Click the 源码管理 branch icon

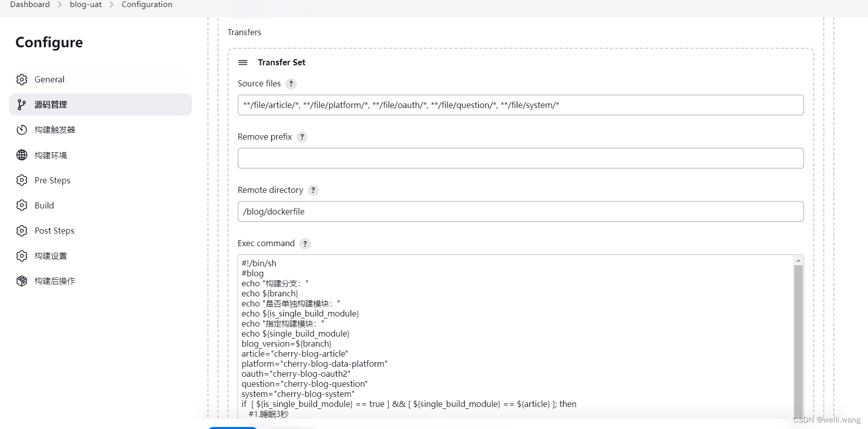tap(22, 104)
